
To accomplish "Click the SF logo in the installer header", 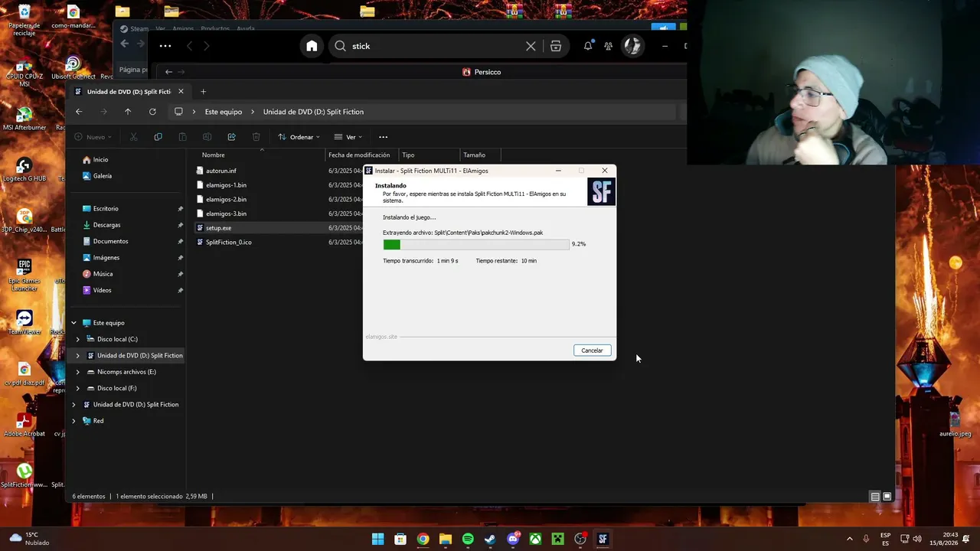I will click(x=601, y=191).
